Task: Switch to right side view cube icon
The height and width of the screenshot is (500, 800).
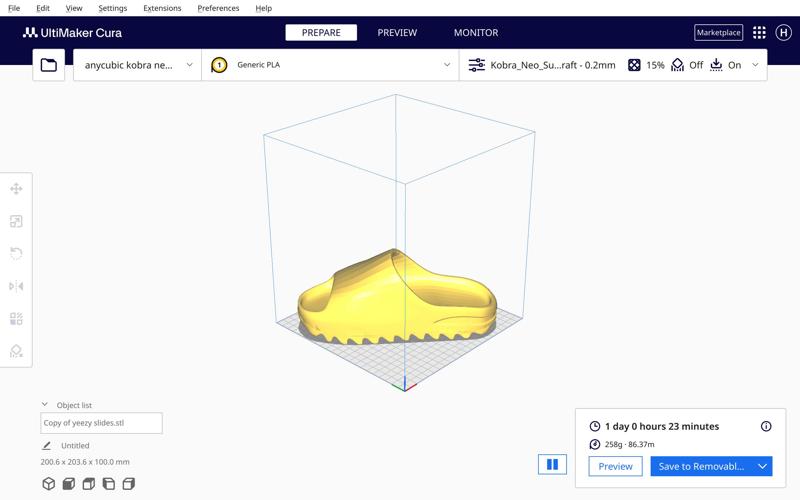Action: click(x=129, y=483)
